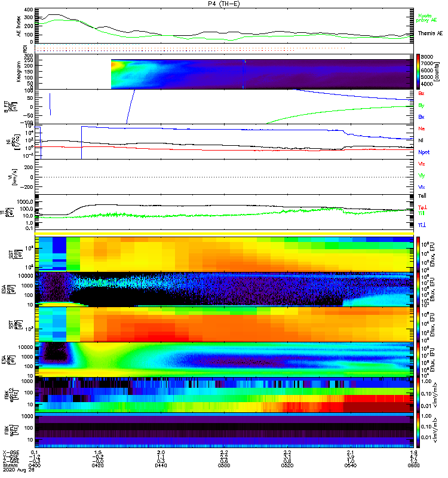Click the 0540 time tick label

click(x=351, y=465)
